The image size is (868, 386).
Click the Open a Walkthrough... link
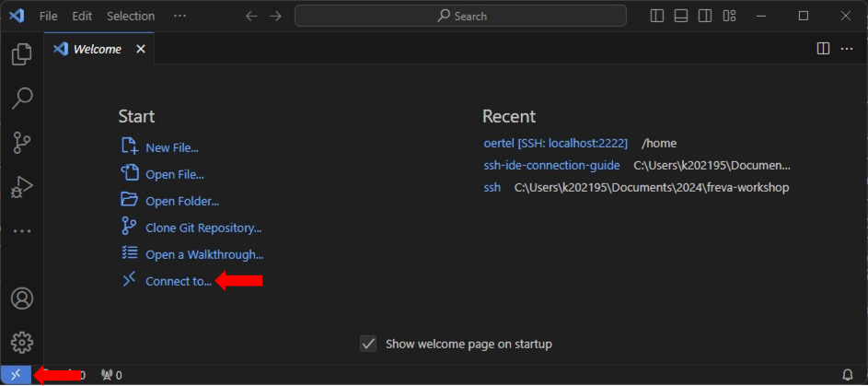204,255
